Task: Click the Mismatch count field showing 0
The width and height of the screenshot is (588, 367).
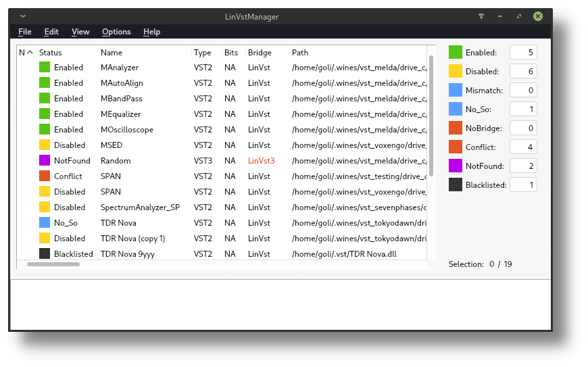Action: point(523,90)
